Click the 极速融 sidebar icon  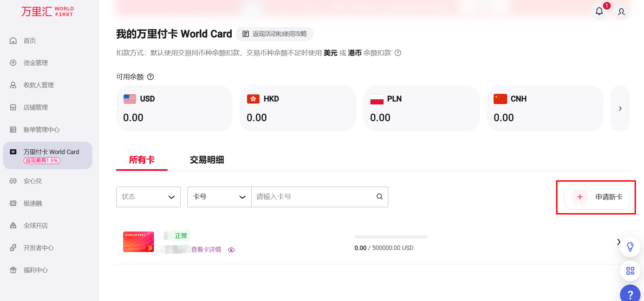coord(13,203)
